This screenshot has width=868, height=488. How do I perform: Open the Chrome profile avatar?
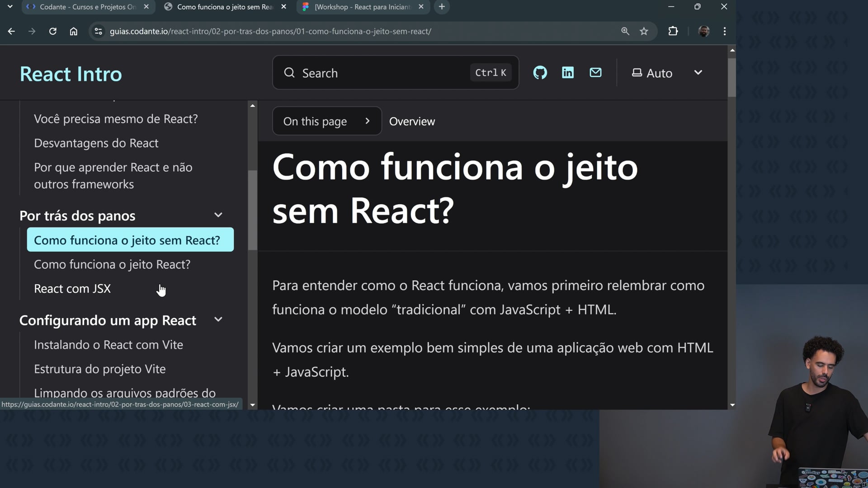pyautogui.click(x=704, y=31)
